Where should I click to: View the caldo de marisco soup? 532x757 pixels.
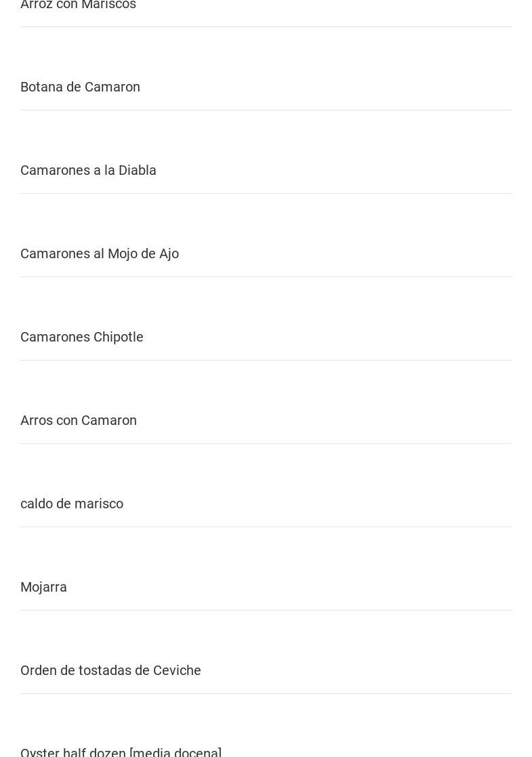(x=72, y=504)
